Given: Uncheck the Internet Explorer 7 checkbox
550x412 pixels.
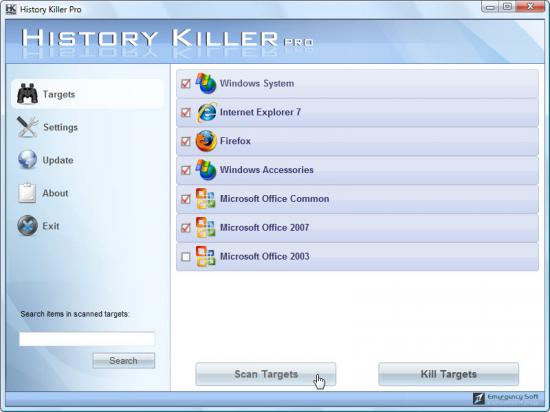Looking at the screenshot, I should click(186, 112).
